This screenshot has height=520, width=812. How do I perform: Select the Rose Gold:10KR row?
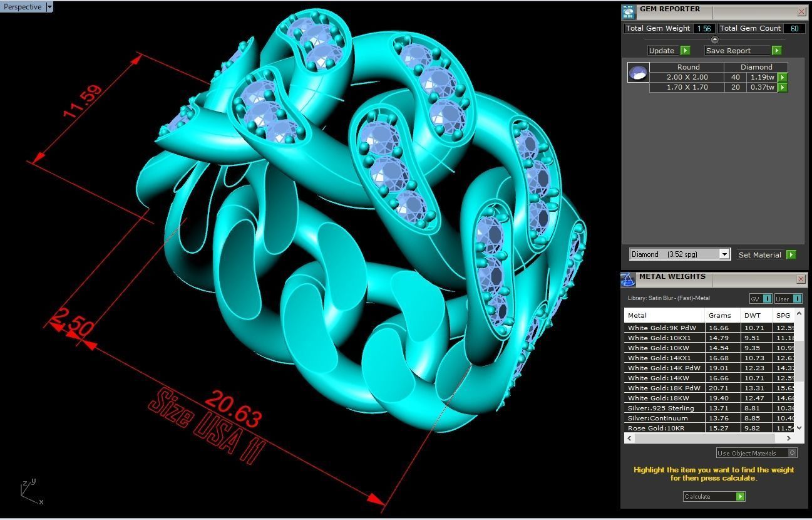709,428
